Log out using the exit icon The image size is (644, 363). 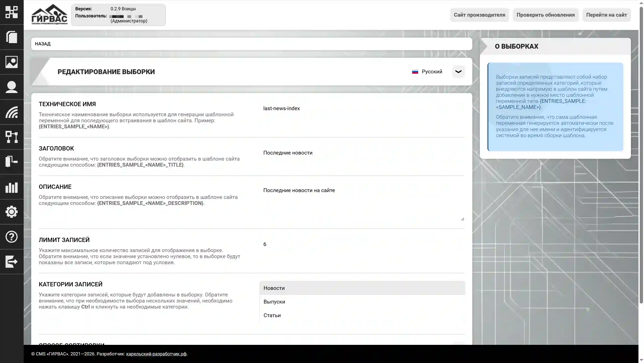[x=12, y=262]
